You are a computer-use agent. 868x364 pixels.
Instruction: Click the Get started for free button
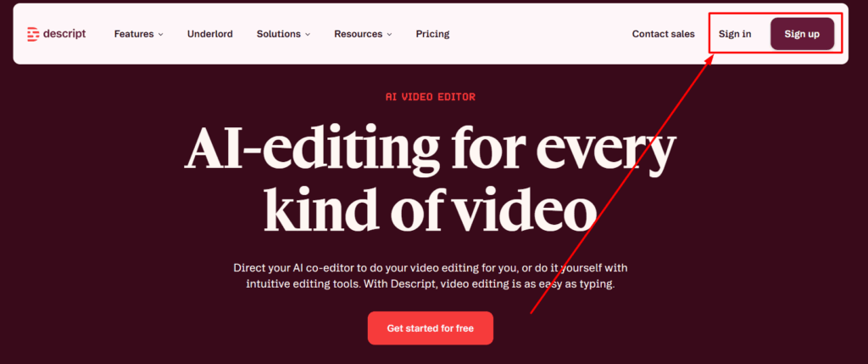[x=430, y=328]
